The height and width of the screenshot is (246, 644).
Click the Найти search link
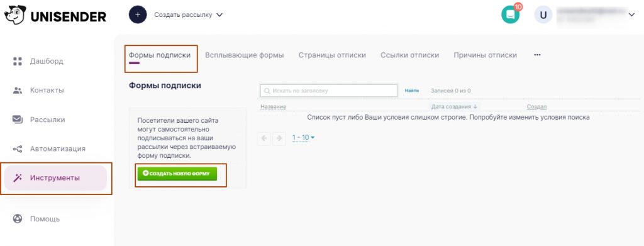(411, 91)
